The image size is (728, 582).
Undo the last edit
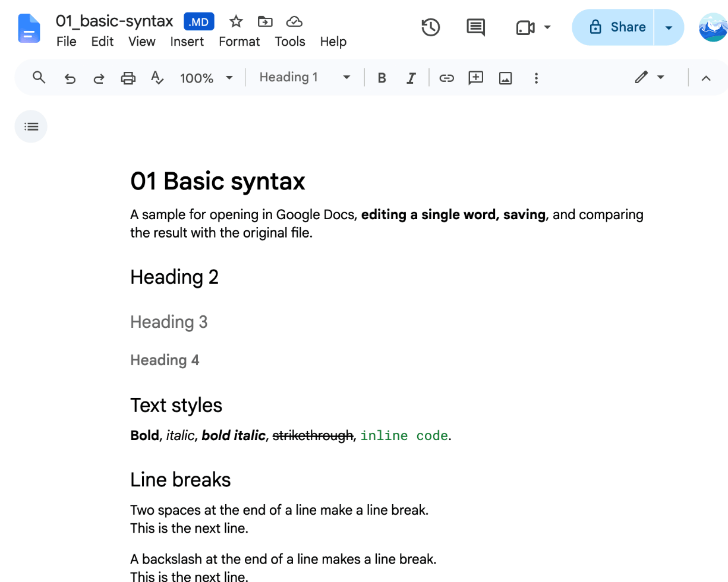pyautogui.click(x=70, y=78)
